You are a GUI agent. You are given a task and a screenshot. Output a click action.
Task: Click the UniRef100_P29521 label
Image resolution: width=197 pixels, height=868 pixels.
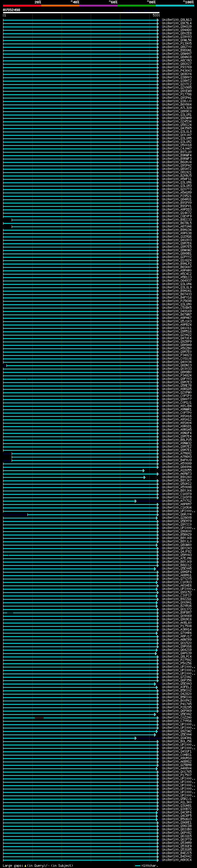click(177, 196)
